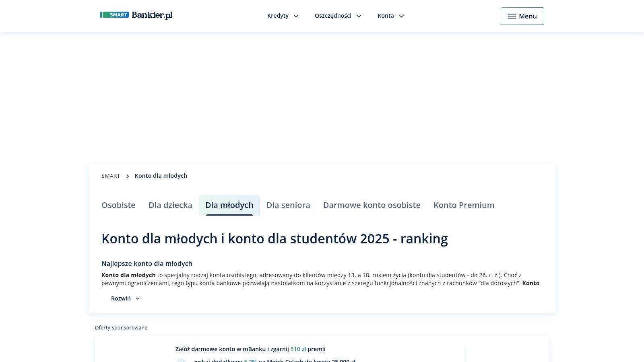Screen dimensions: 644x362
Task: Click the Konto dla młodych breadcrumb
Action: pyautogui.click(x=161, y=176)
